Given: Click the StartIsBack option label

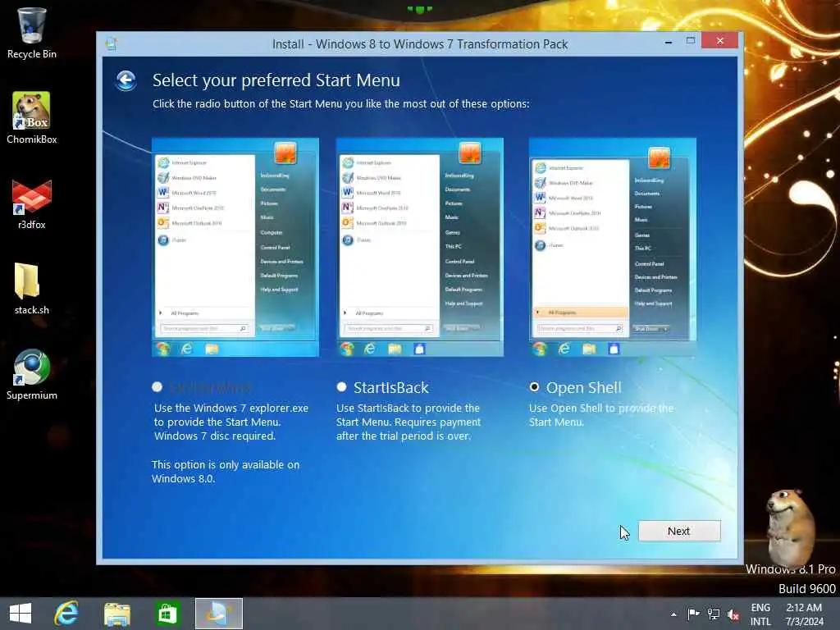Looking at the screenshot, I should coord(391,387).
